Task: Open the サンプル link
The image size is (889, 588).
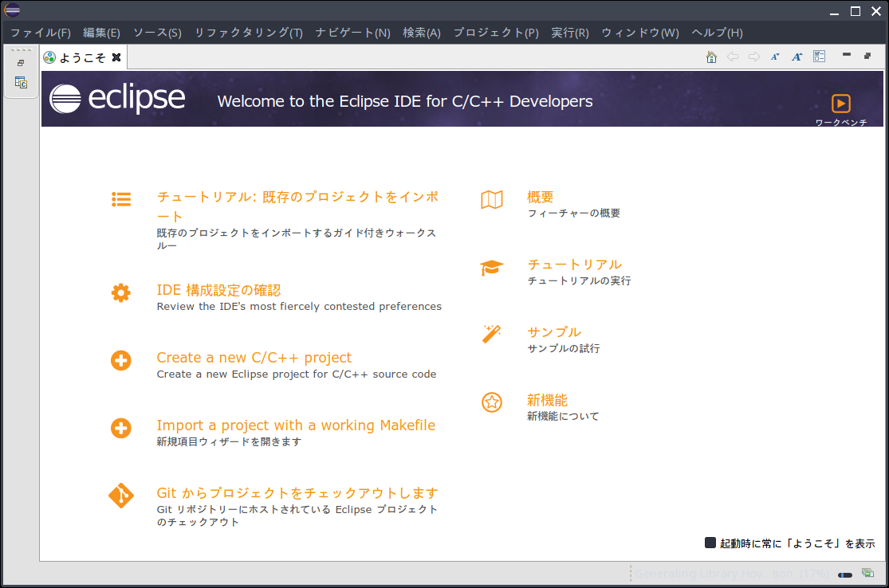Action: (x=554, y=332)
